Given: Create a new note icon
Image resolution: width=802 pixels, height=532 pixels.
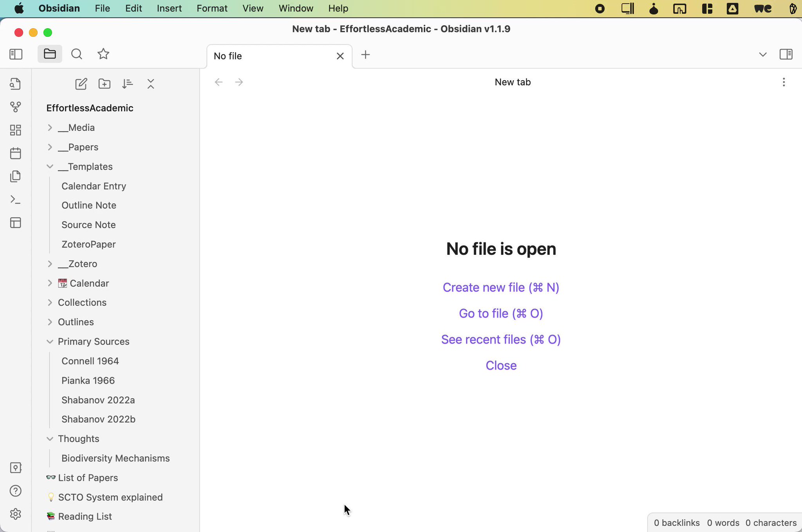Looking at the screenshot, I should 81,84.
